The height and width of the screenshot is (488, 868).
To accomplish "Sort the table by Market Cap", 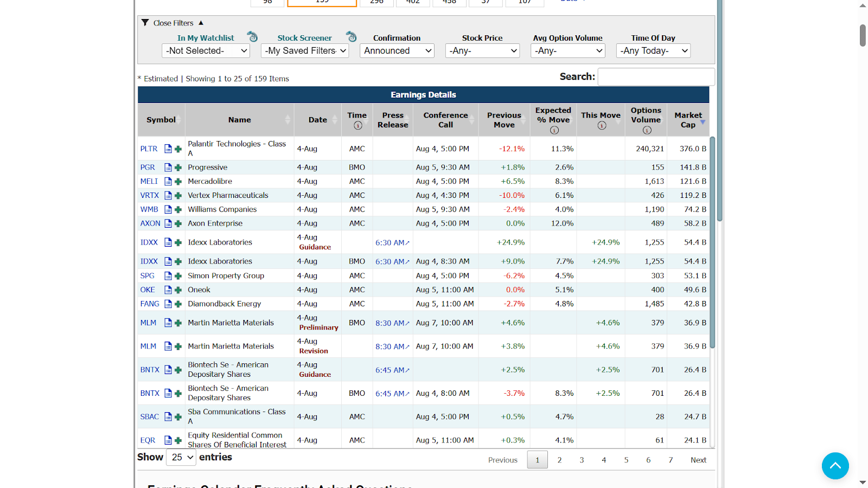I will (688, 120).
